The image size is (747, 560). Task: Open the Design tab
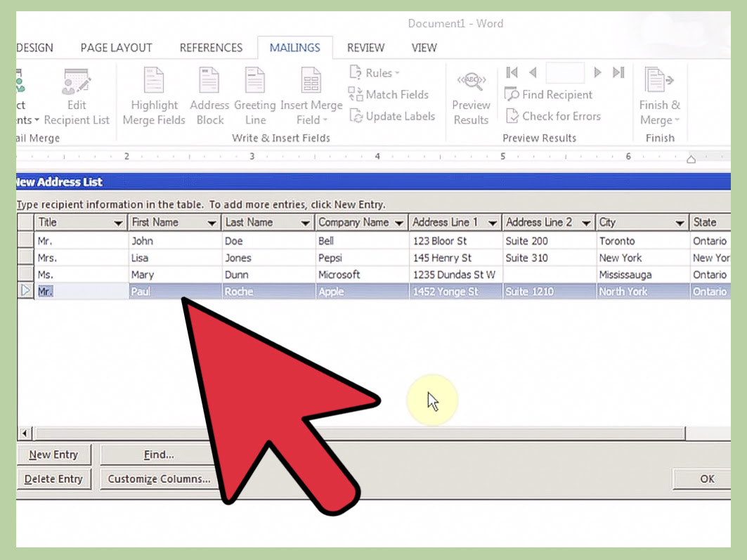click(x=34, y=48)
